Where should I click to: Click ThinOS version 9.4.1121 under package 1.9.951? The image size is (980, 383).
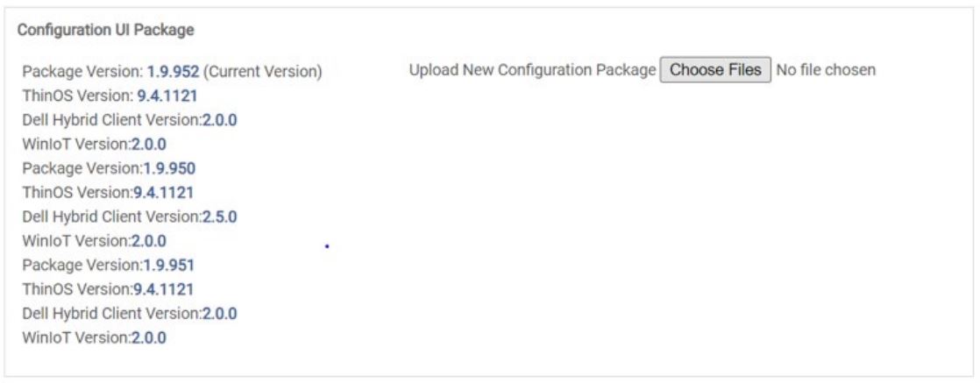click(x=163, y=288)
